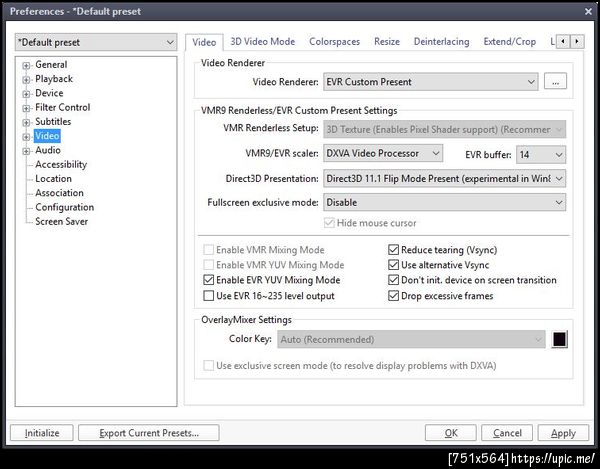Select Playback in the settings tree
Screen dimensions: 600x469
(54, 79)
